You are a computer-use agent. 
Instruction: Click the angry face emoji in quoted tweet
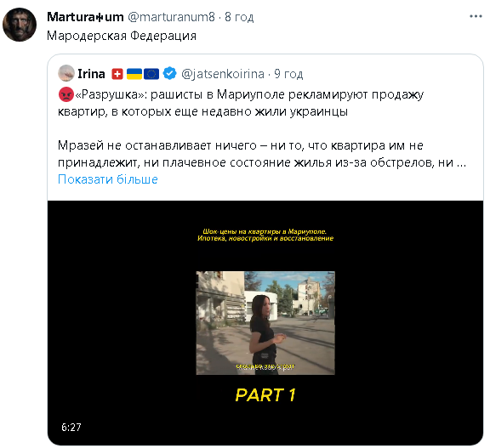66,94
